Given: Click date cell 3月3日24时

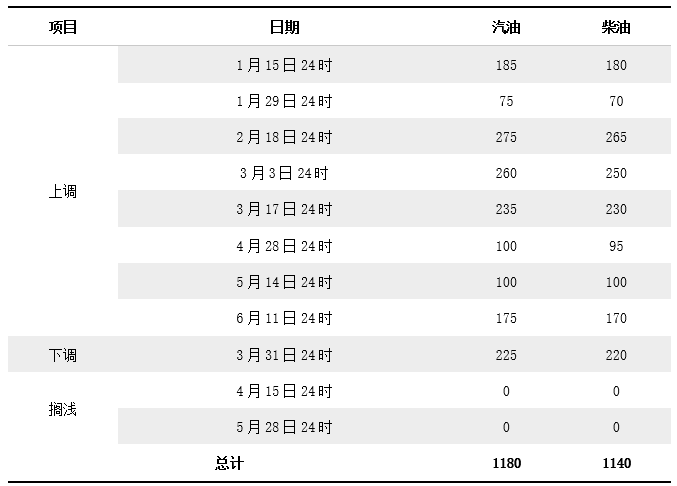Looking at the screenshot, I should pos(285,173).
